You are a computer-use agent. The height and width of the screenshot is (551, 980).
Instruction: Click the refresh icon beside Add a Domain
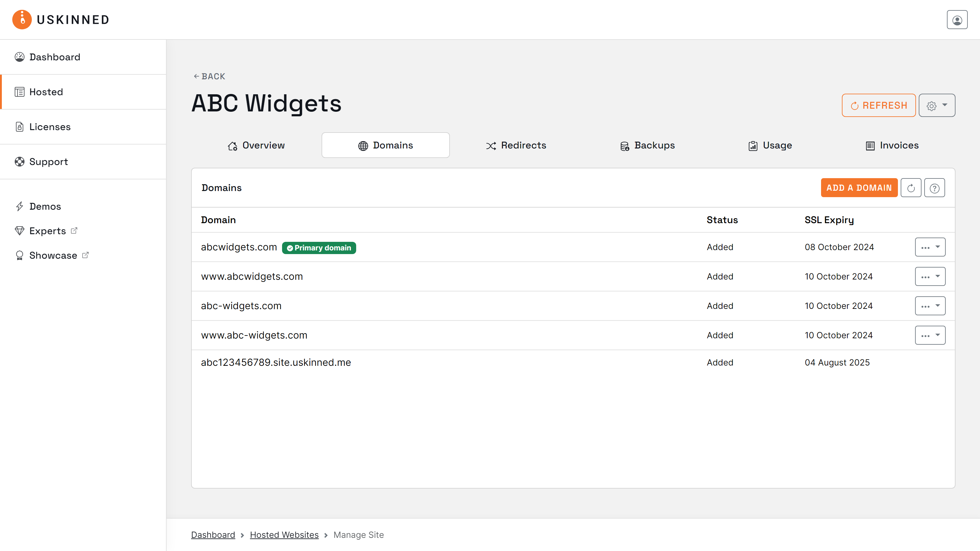pyautogui.click(x=911, y=187)
